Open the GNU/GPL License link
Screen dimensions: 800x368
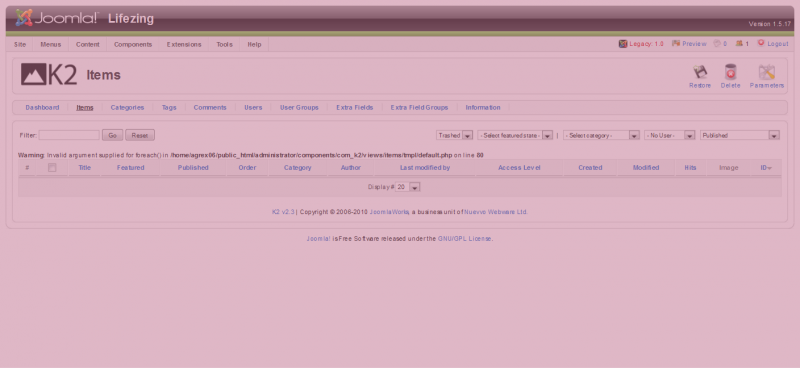click(x=465, y=239)
